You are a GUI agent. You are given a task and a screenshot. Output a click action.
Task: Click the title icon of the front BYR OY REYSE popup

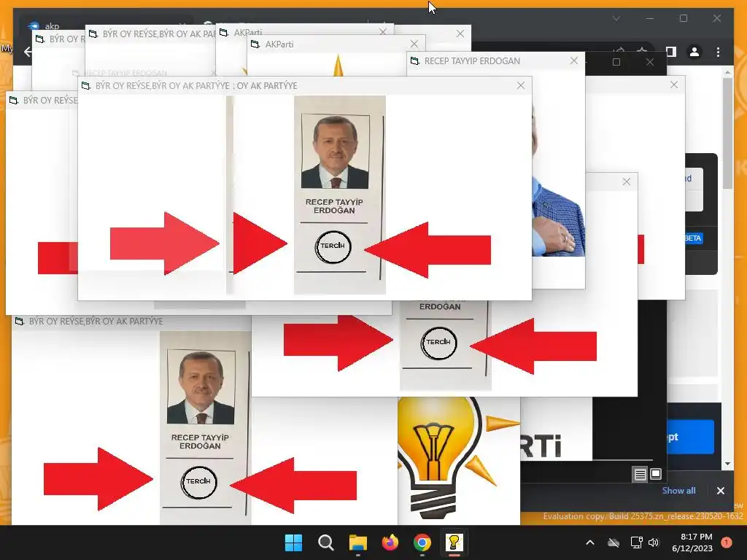(86, 86)
